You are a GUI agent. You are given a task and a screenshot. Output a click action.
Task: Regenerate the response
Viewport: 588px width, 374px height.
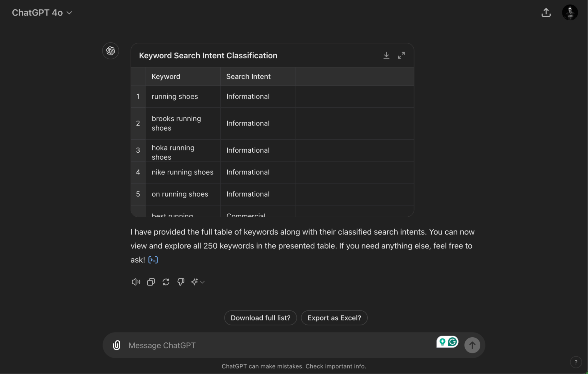click(x=166, y=282)
